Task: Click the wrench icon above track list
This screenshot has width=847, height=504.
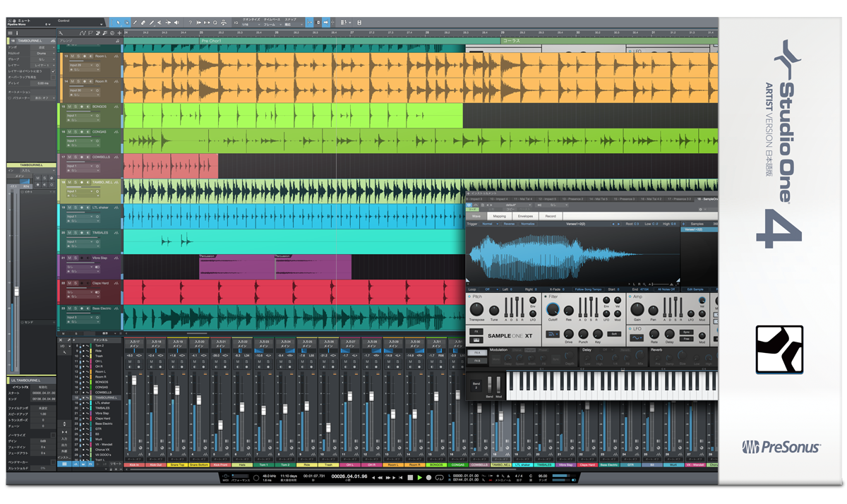Action: pyautogui.click(x=60, y=32)
